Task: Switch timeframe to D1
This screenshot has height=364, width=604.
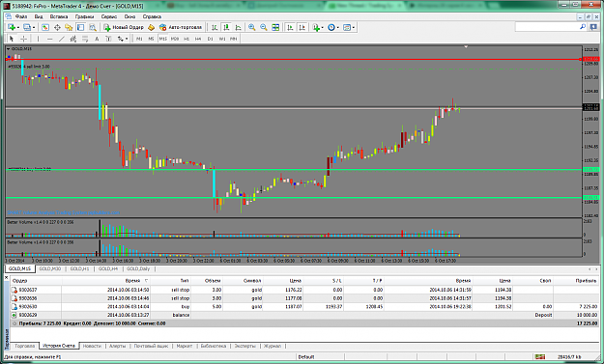Action: click(210, 39)
